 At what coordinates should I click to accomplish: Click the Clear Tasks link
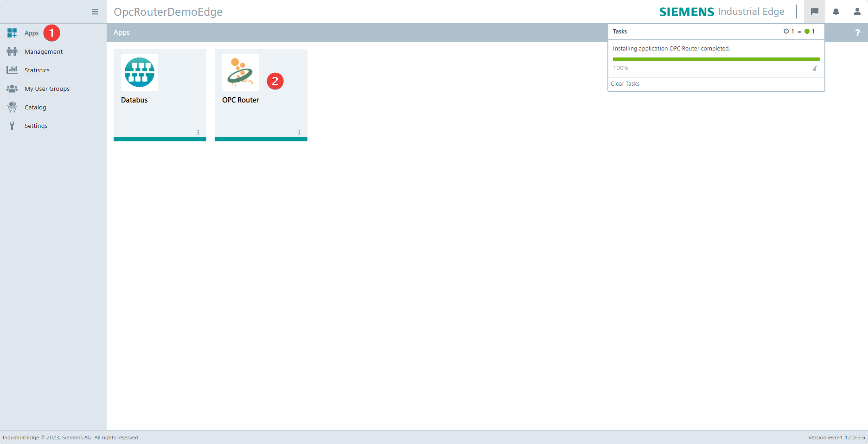[625, 84]
